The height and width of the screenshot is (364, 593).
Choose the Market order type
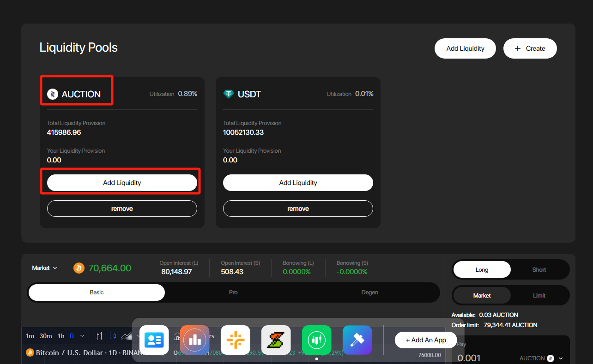click(x=482, y=295)
